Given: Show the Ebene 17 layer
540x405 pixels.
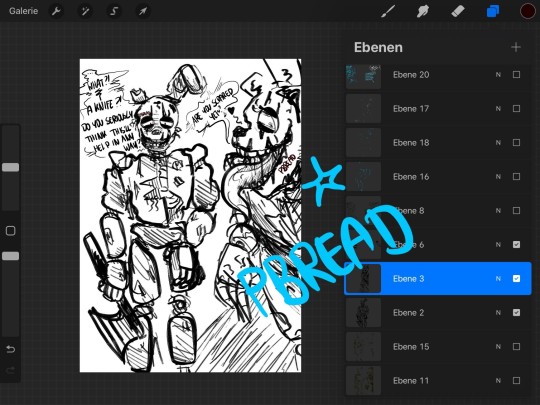Looking at the screenshot, I should pos(516,108).
